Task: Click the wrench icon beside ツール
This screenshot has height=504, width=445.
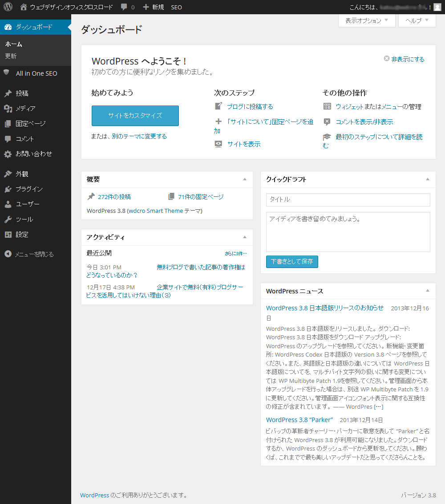Action: tap(8, 219)
